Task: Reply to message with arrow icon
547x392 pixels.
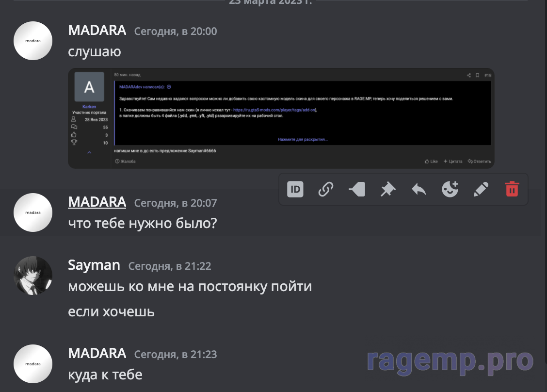Action: pyautogui.click(x=419, y=189)
